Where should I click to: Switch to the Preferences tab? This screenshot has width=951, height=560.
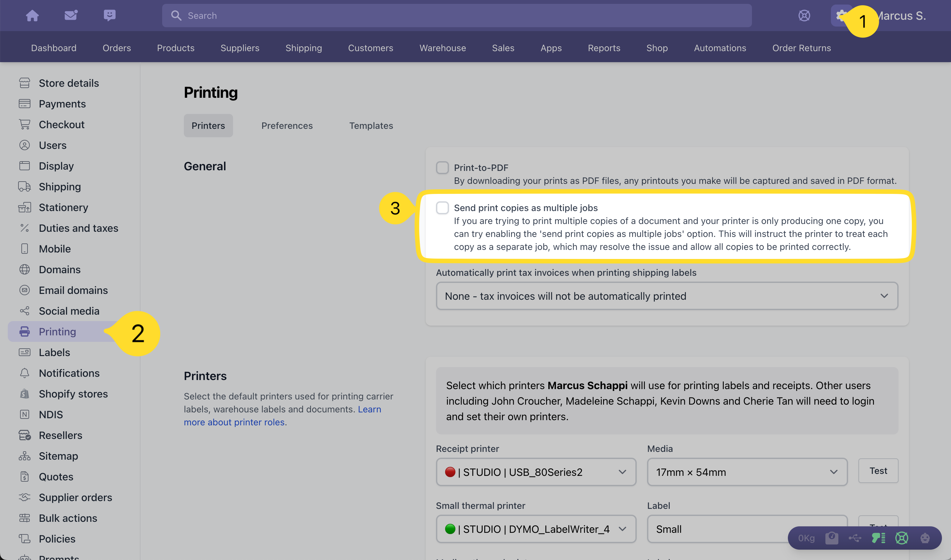point(287,126)
